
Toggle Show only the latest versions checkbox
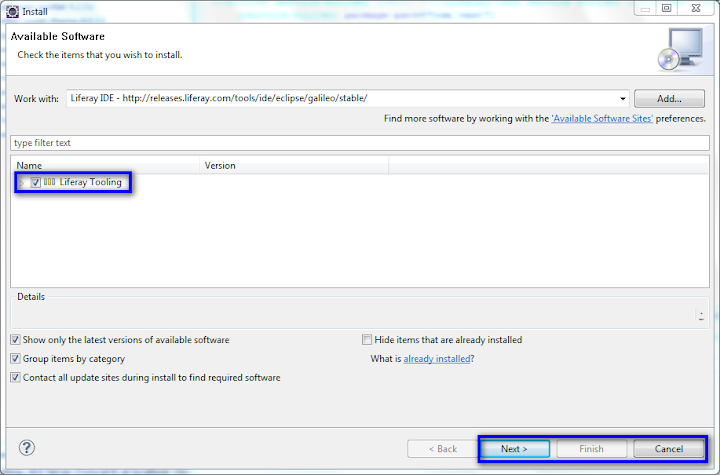(x=15, y=340)
